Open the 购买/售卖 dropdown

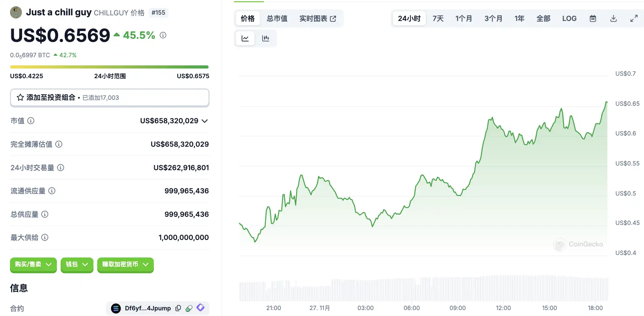33,265
